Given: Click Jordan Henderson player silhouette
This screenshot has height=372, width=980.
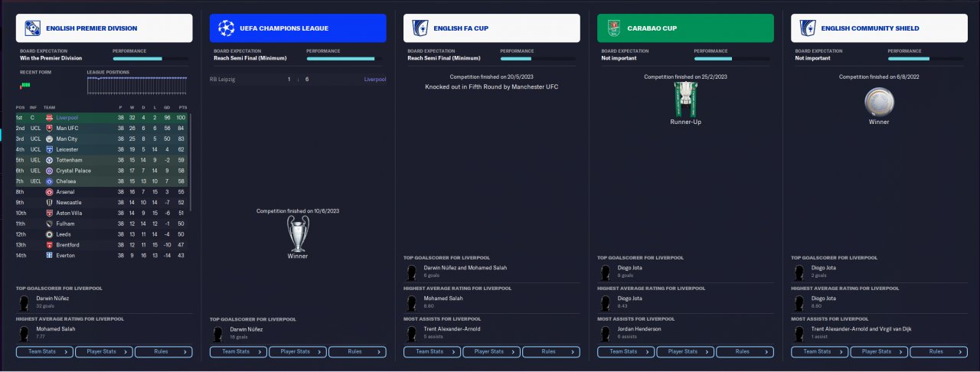Looking at the screenshot, I should (x=606, y=333).
